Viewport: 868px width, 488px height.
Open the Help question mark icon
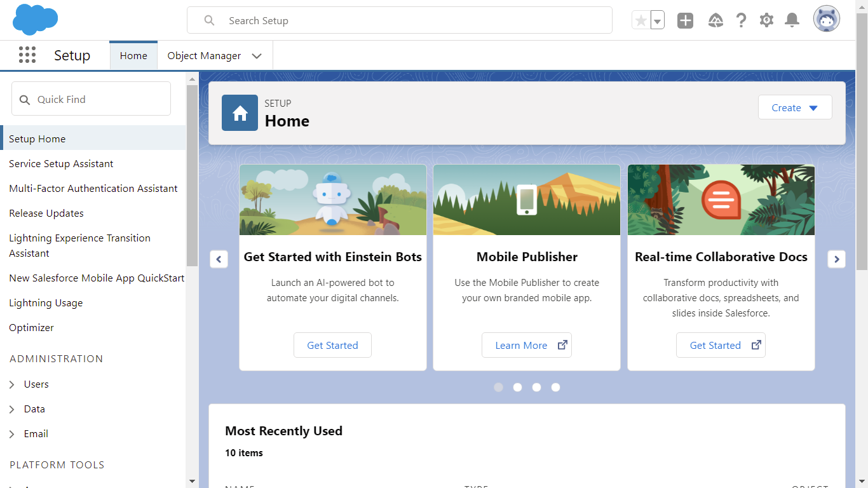pyautogui.click(x=741, y=20)
